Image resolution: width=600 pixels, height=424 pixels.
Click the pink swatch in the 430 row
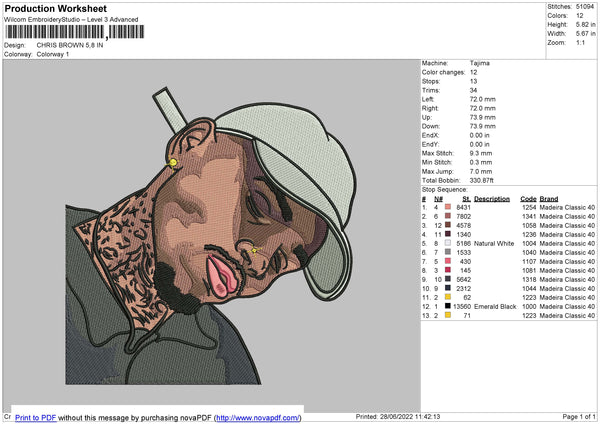[448, 261]
